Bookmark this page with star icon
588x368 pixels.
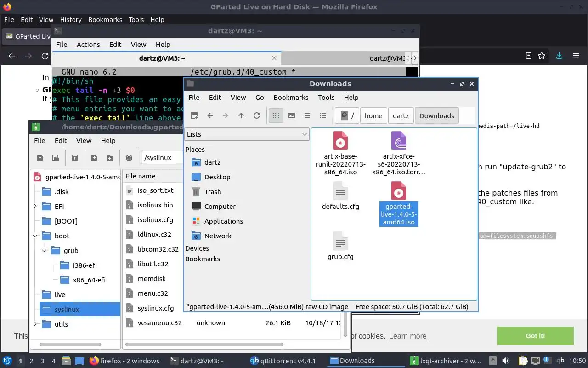542,56
